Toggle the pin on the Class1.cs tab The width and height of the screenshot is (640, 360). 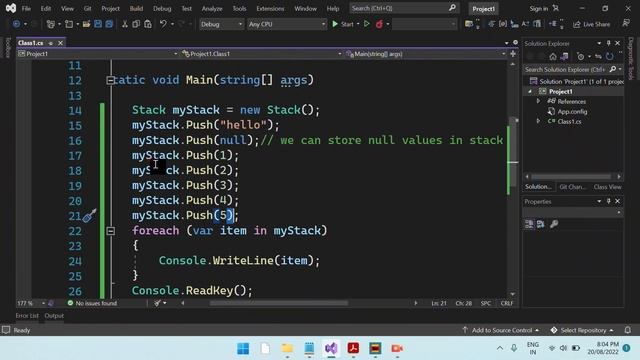[x=51, y=43]
